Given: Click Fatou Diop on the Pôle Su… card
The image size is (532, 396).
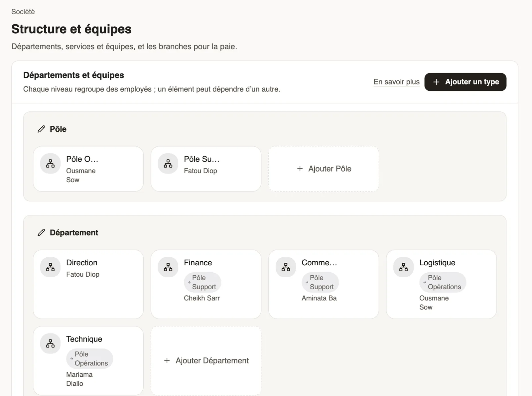Looking at the screenshot, I should tap(200, 171).
